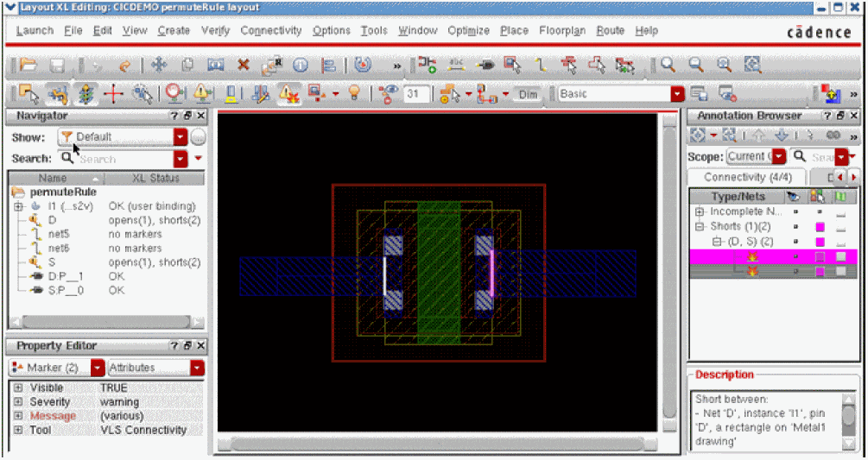Click the eye display-levels icon

[390, 94]
